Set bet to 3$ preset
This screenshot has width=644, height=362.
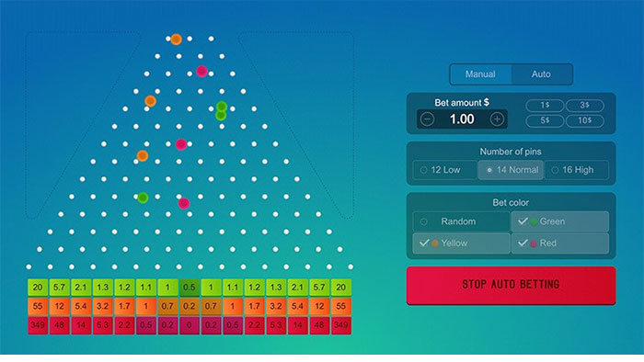tap(585, 106)
